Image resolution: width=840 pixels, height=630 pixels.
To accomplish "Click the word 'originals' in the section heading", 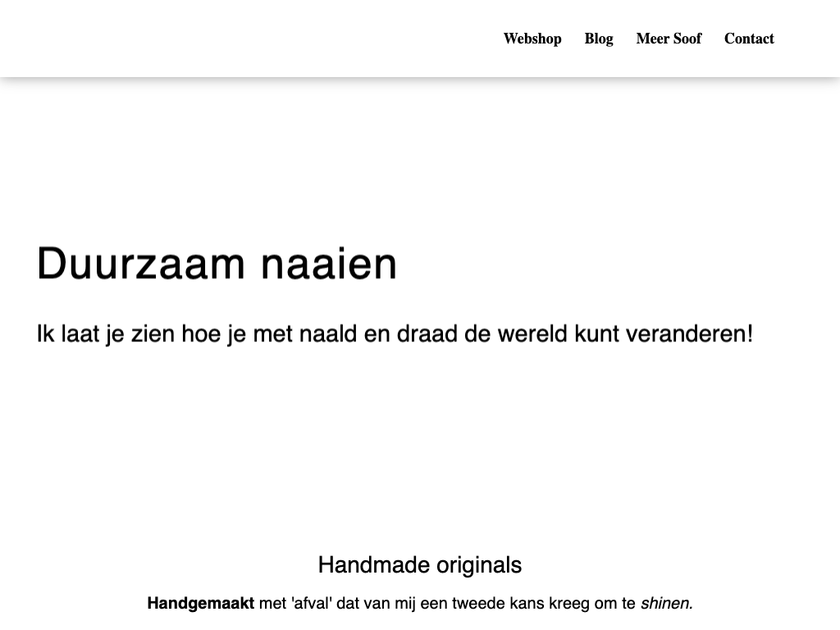I will (x=479, y=565).
